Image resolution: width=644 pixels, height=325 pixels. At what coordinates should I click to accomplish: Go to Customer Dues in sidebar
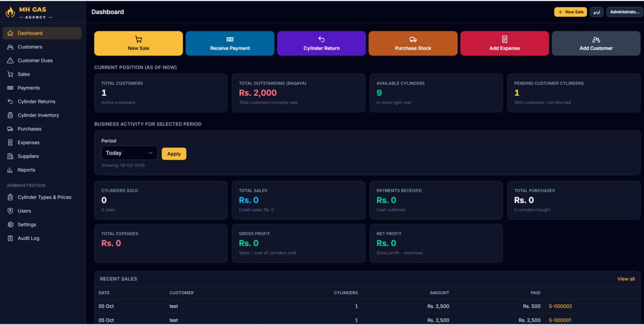pos(42,60)
